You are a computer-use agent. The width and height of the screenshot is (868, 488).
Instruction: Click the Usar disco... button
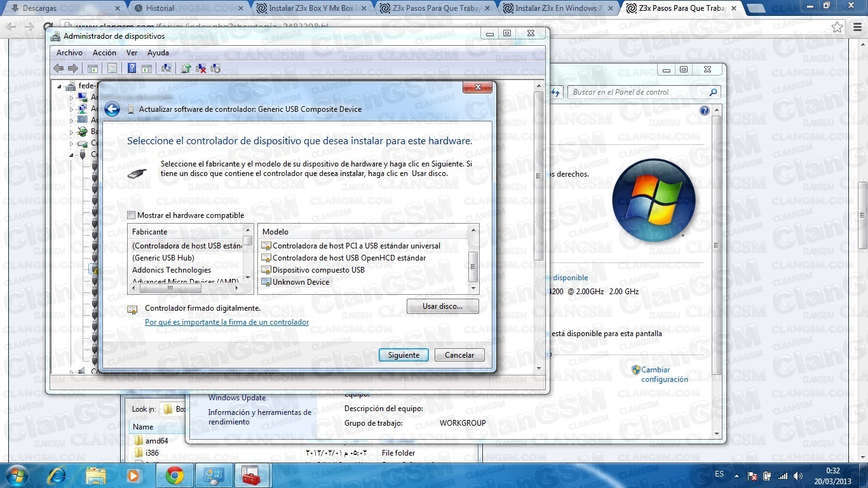point(442,306)
